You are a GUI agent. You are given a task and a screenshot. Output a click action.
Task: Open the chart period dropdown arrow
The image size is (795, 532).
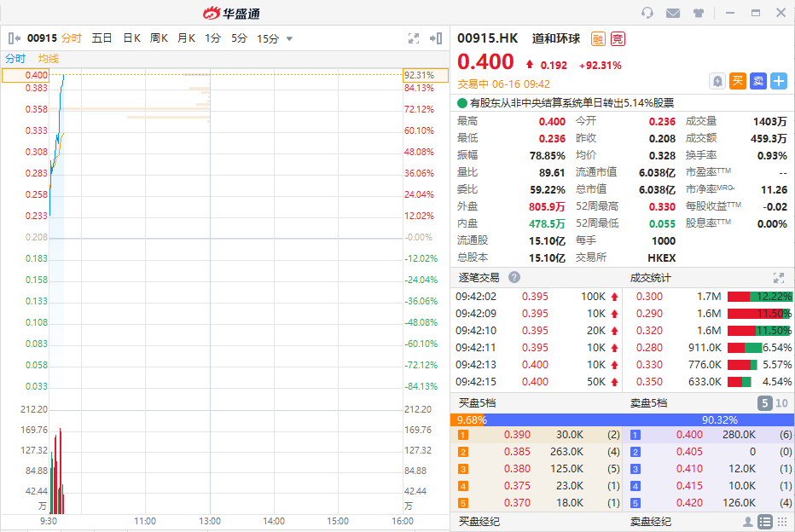[289, 38]
